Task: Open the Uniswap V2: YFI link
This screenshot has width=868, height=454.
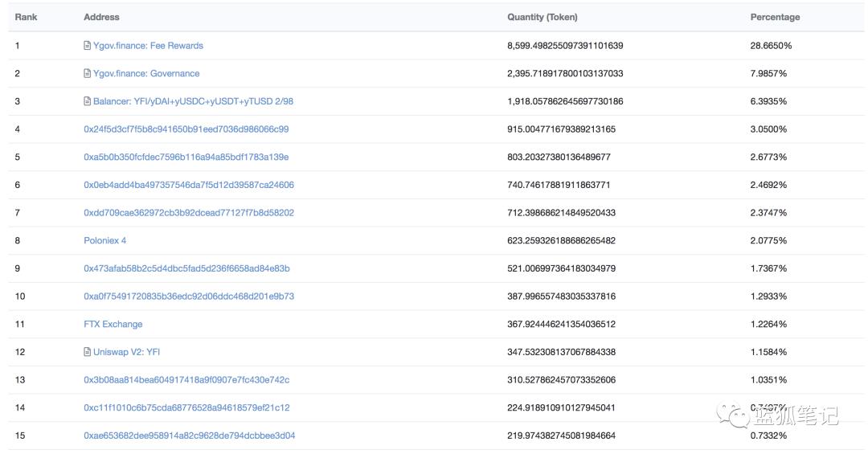Action: [x=126, y=352]
